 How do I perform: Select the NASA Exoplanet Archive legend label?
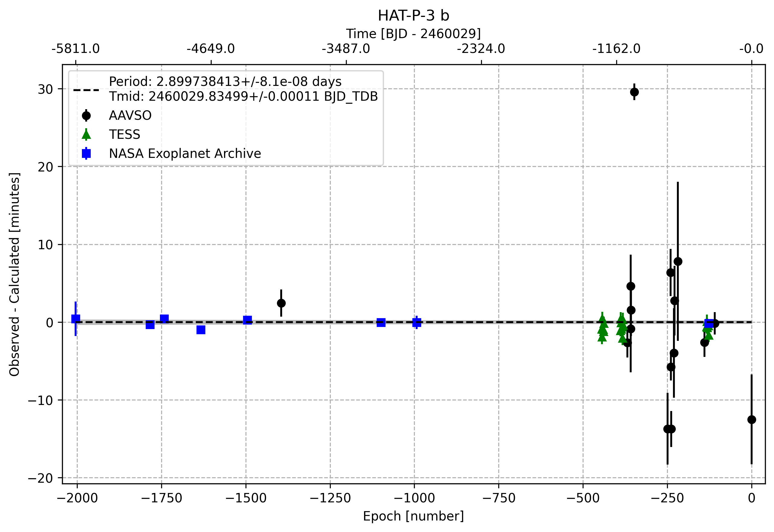pos(185,154)
